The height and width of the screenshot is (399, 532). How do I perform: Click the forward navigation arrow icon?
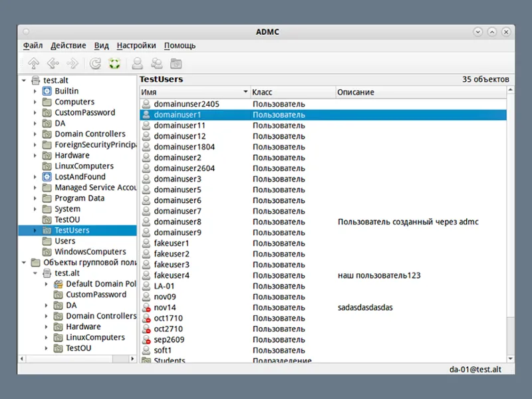tap(72, 63)
